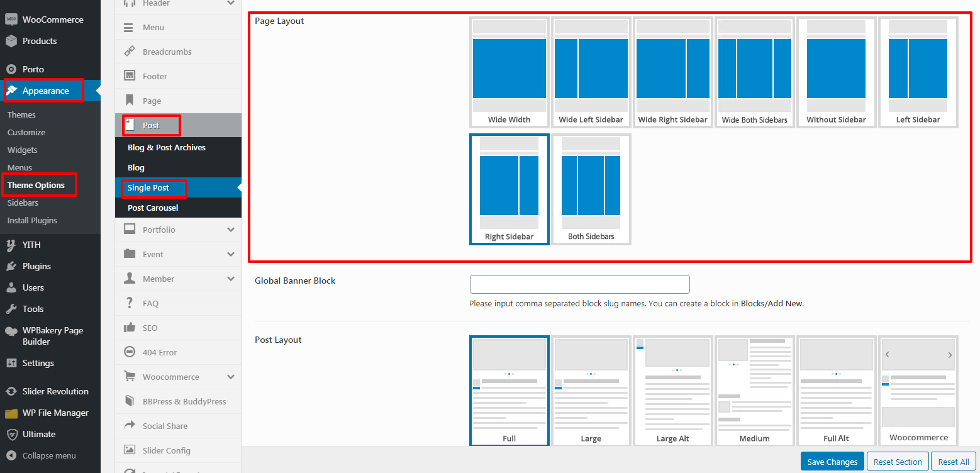Screen dimensions: 980x473
Task: Select the Medium post layout
Action: 755,391
